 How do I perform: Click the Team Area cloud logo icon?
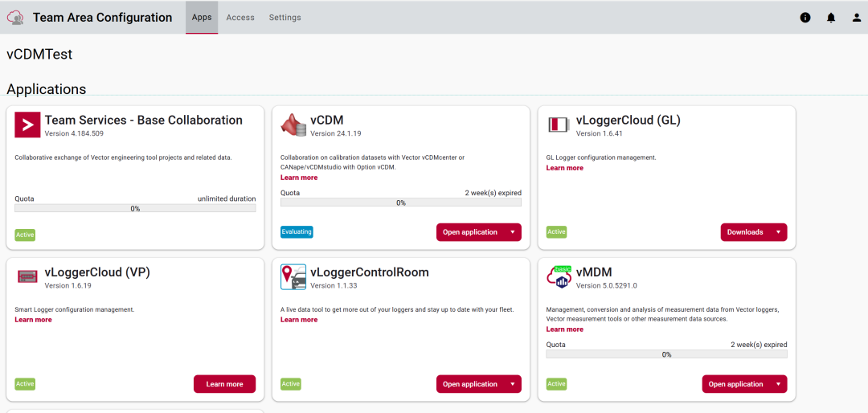click(x=15, y=18)
